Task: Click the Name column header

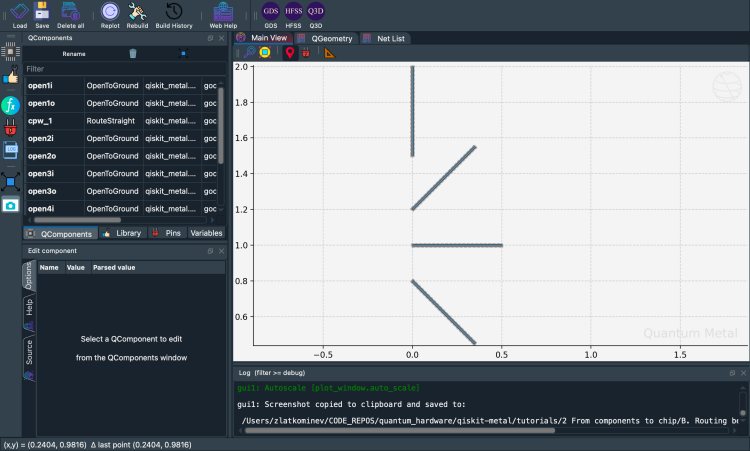Action: pyautogui.click(x=49, y=267)
